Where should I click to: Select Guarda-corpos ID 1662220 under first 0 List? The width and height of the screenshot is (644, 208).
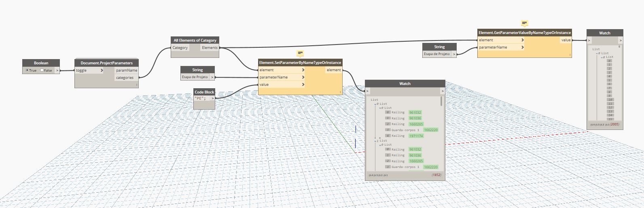click(430, 130)
